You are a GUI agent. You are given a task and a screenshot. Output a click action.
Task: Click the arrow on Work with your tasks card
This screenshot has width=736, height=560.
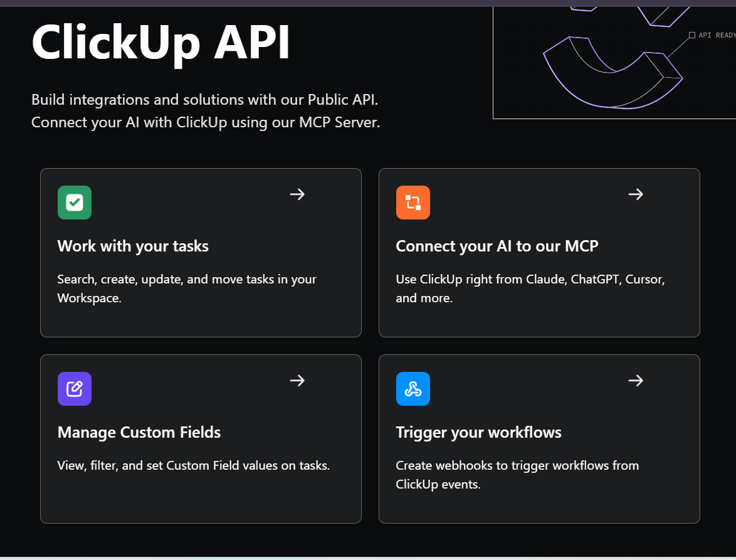297,194
